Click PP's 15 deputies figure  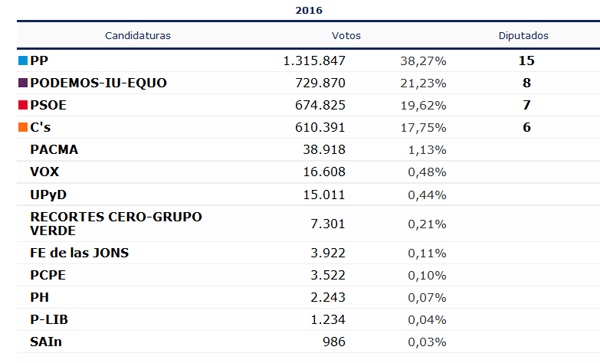[527, 60]
